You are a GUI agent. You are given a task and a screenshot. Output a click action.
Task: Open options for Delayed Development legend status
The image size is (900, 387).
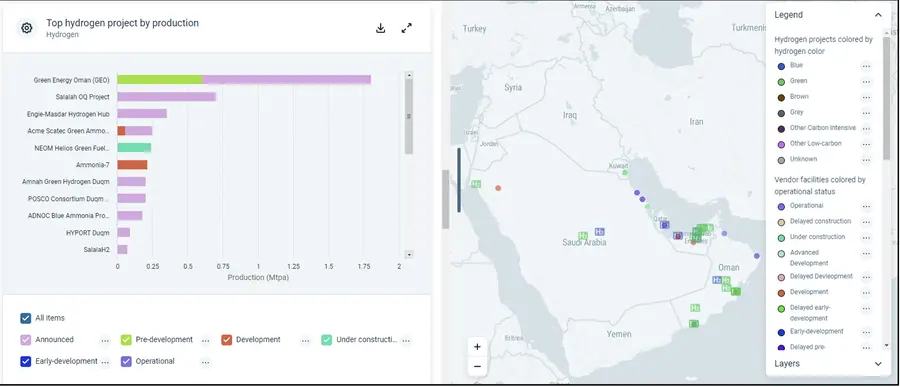tap(866, 277)
